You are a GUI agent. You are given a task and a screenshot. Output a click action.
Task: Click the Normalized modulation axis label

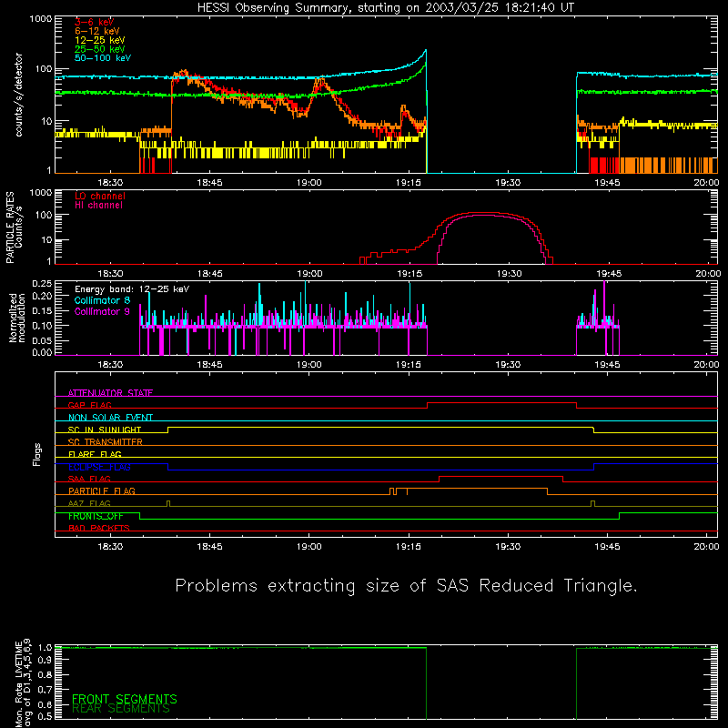pyautogui.click(x=17, y=318)
